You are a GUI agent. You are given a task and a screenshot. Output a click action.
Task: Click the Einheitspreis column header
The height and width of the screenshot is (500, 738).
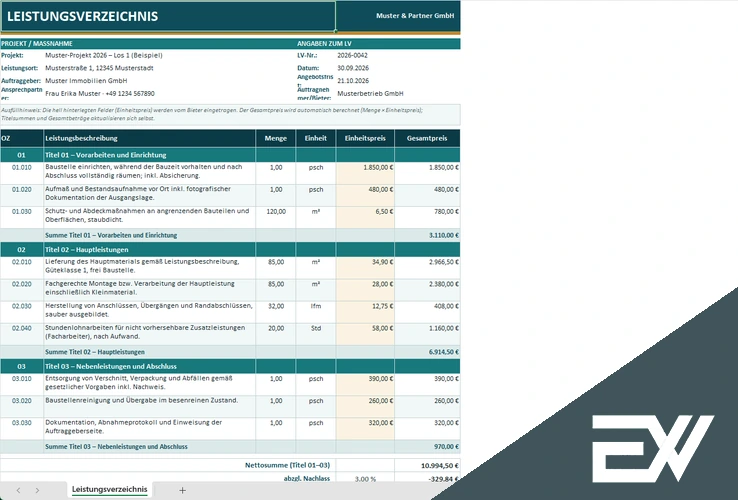click(x=365, y=138)
